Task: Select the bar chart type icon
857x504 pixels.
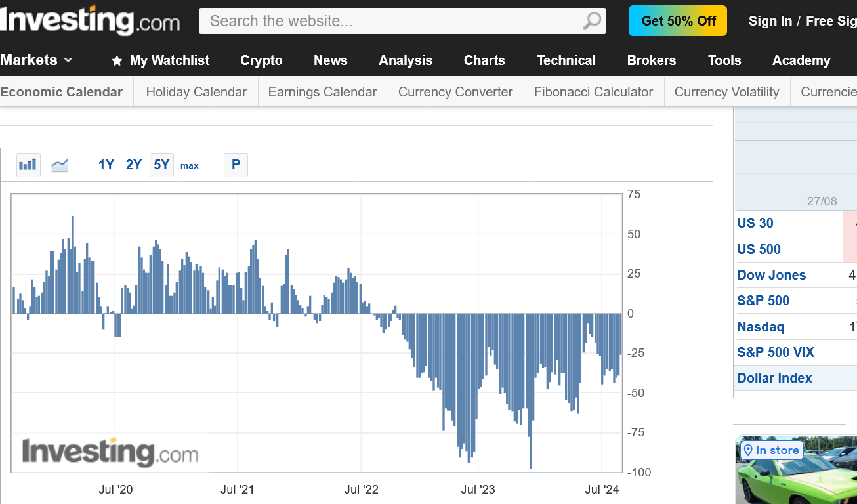Action: 28,165
